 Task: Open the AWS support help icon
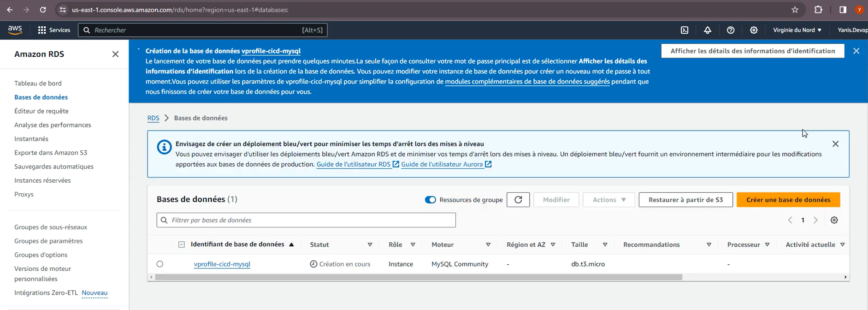click(731, 30)
